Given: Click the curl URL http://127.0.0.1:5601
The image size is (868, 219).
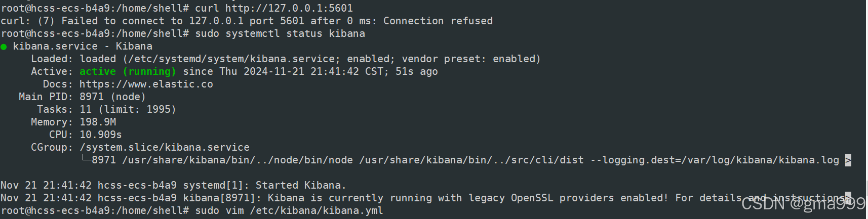Looking at the screenshot, I should point(289,8).
